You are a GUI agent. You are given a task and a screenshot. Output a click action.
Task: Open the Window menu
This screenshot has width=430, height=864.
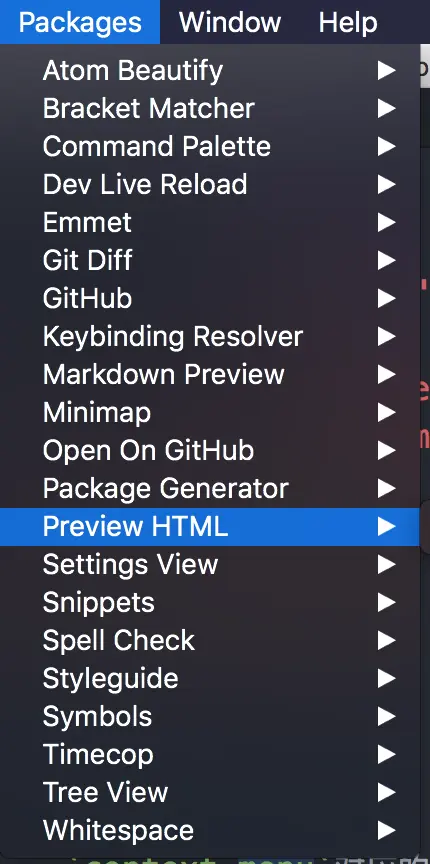(230, 23)
